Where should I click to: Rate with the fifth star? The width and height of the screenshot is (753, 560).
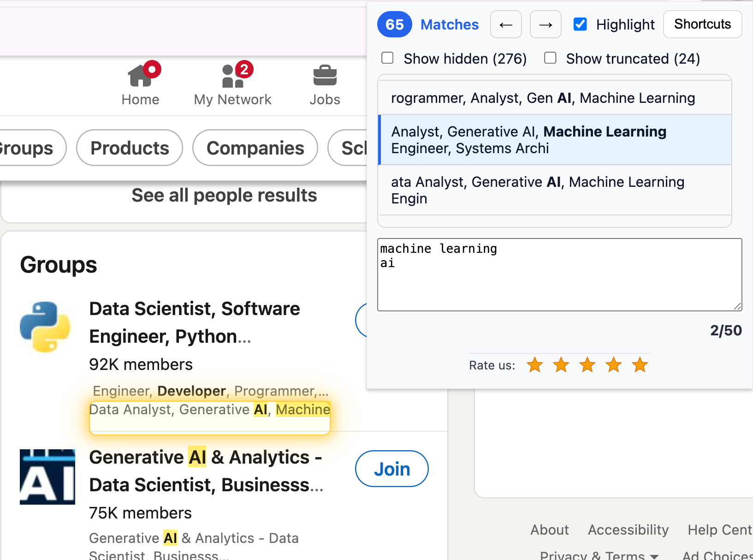(x=640, y=365)
